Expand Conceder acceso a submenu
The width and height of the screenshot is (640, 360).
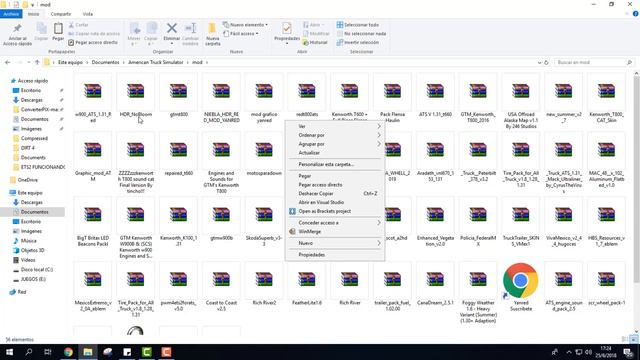335,223
